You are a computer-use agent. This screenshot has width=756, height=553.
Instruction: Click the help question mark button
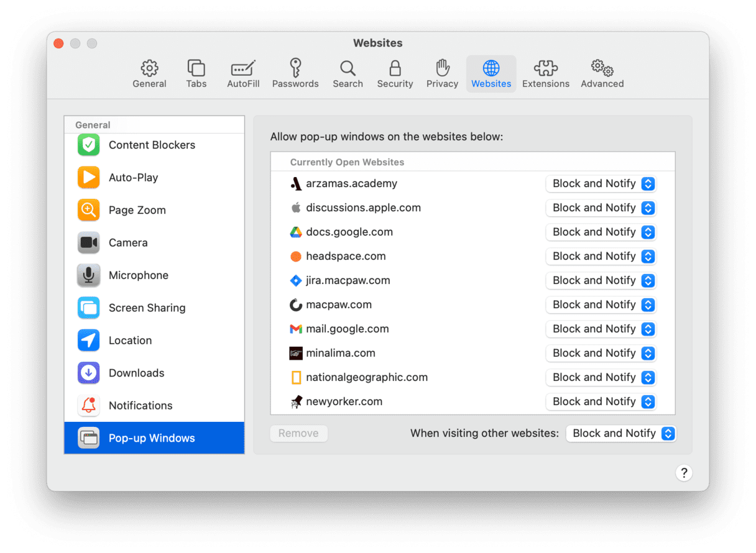684,473
